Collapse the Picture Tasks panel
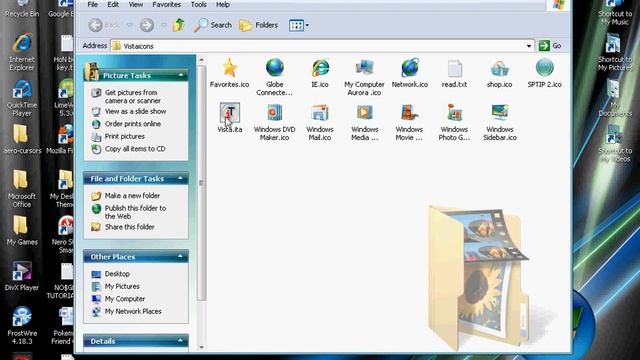 tap(180, 75)
